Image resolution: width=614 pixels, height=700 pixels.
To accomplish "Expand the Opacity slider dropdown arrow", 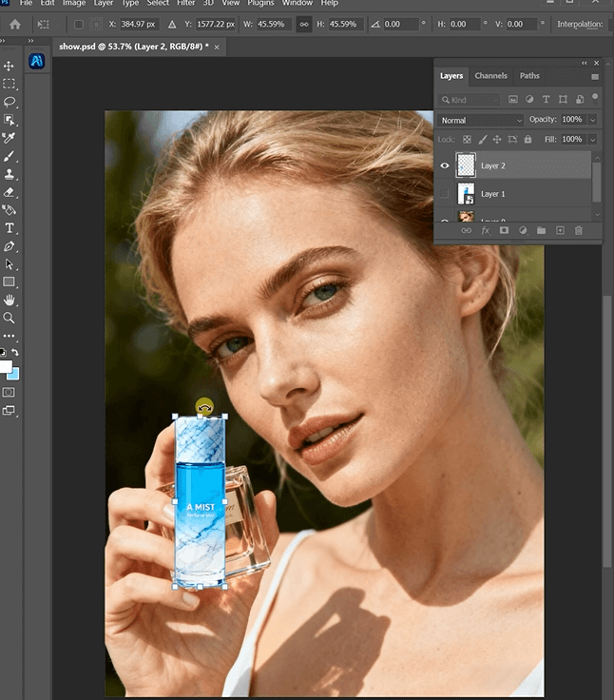I will coord(593,120).
